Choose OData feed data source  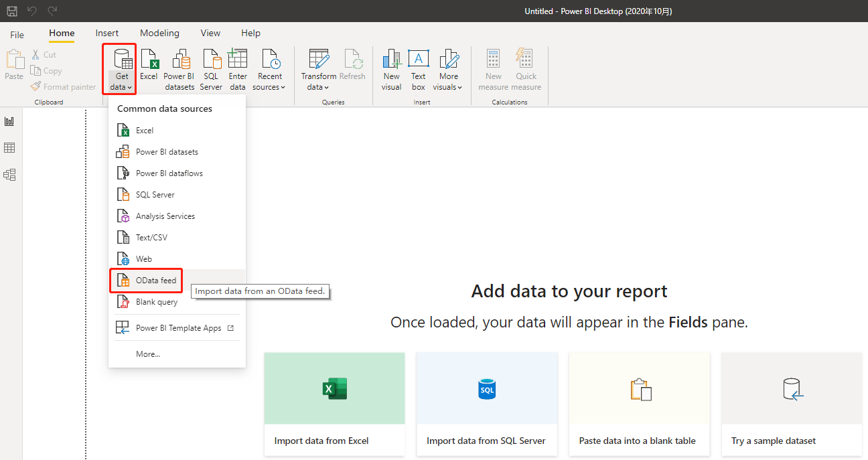tap(177, 281)
